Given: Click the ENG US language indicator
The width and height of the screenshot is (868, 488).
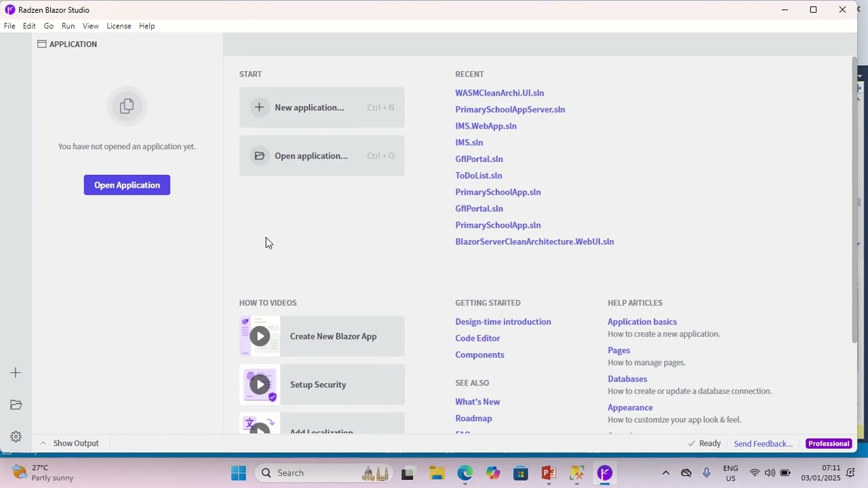Looking at the screenshot, I should 730,473.
